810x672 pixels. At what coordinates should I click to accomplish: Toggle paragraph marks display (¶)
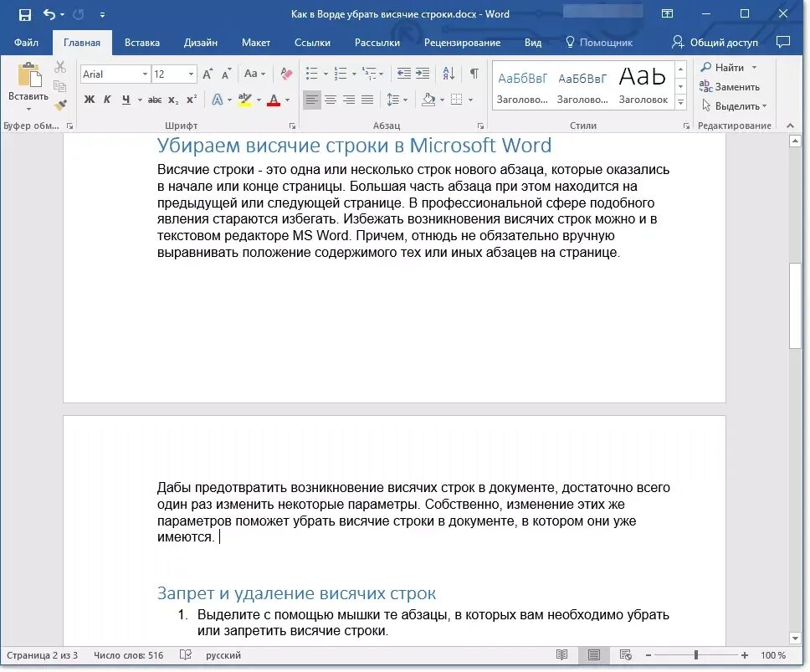click(474, 74)
